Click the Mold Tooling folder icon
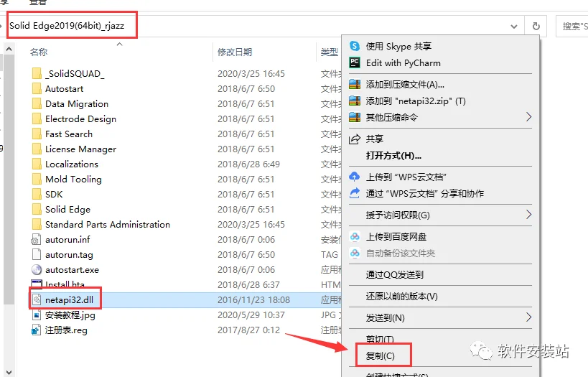Image resolution: width=588 pixels, height=377 pixels. [x=37, y=179]
